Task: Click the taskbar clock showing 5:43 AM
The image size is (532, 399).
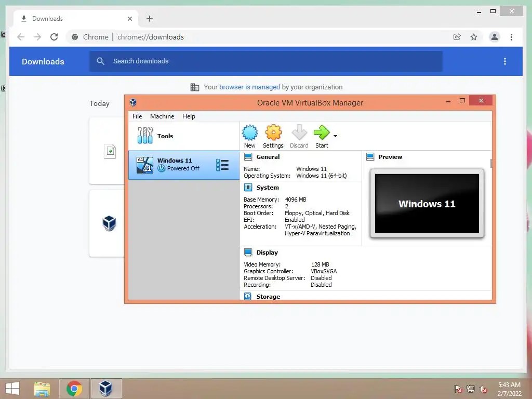Action: (509, 389)
